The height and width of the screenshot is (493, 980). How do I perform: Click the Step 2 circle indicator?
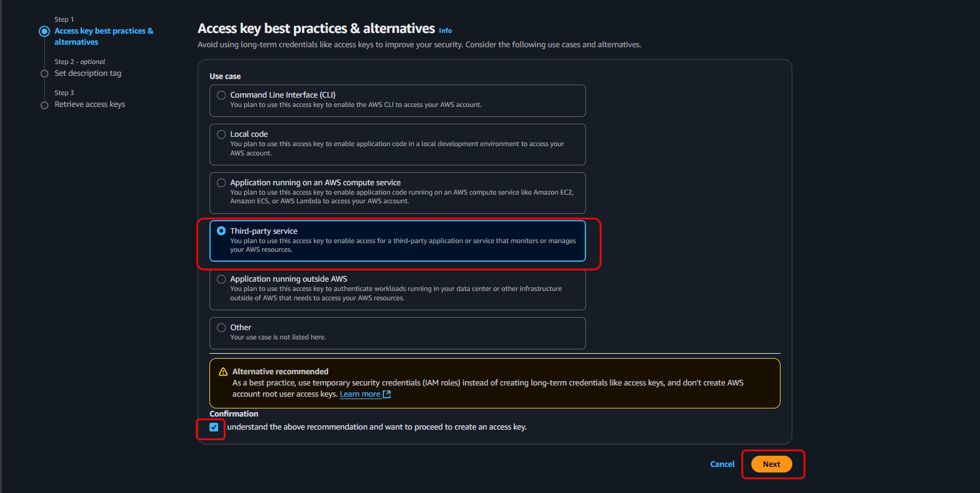click(44, 73)
